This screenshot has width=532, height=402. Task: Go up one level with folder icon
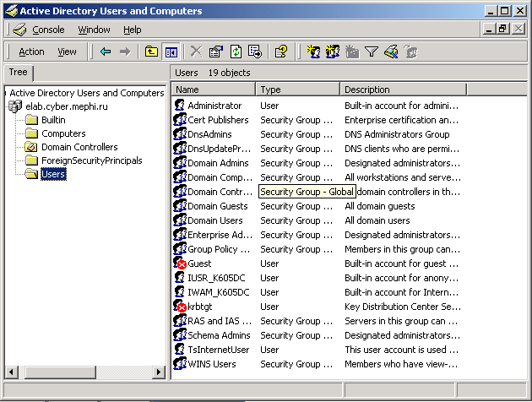[151, 52]
